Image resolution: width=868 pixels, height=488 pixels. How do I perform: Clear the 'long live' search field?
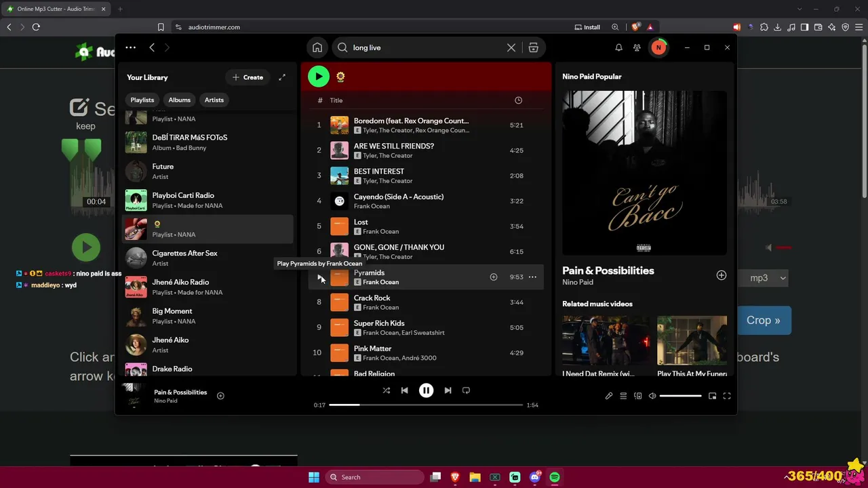[511, 47]
